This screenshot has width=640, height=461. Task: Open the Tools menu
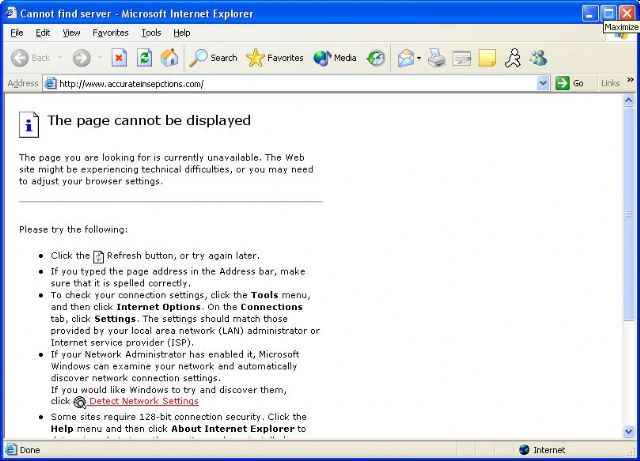tap(151, 33)
